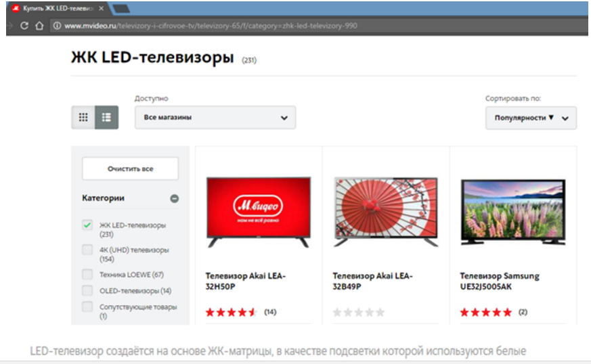Screen dimensions: 591x364
Task: Click the Доступно label
Action: [x=151, y=98]
